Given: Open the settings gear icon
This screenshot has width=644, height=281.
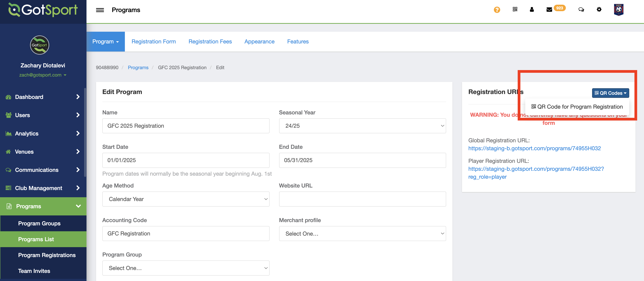Looking at the screenshot, I should pyautogui.click(x=599, y=10).
